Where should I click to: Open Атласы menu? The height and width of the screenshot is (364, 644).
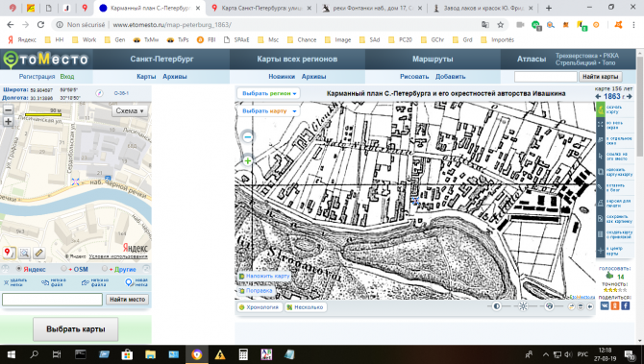pyautogui.click(x=532, y=60)
